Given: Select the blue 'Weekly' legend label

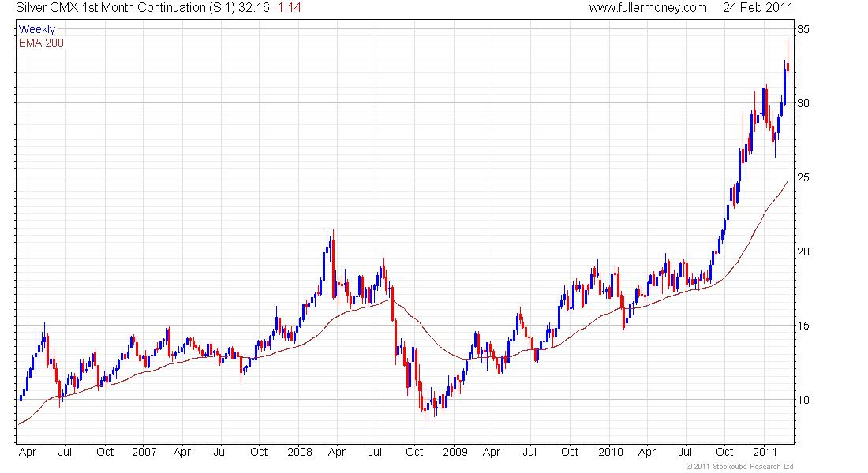Looking at the screenshot, I should (x=37, y=29).
